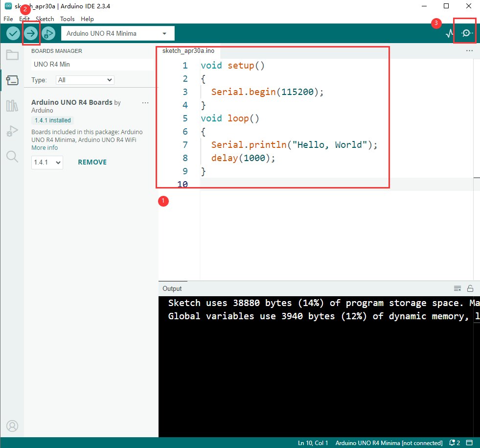Image resolution: width=480 pixels, height=448 pixels.
Task: Expand the Type filter dropdown
Action: [85, 80]
